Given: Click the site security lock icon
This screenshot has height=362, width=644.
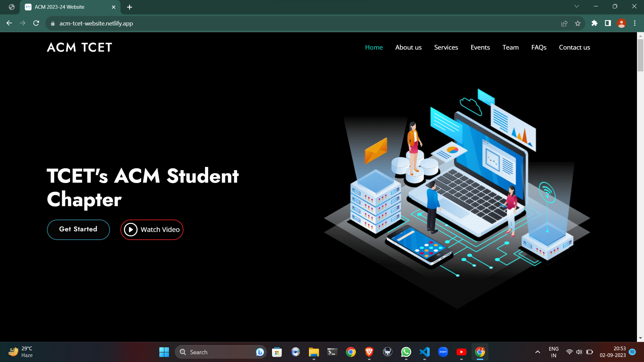Looking at the screenshot, I should (x=53, y=23).
